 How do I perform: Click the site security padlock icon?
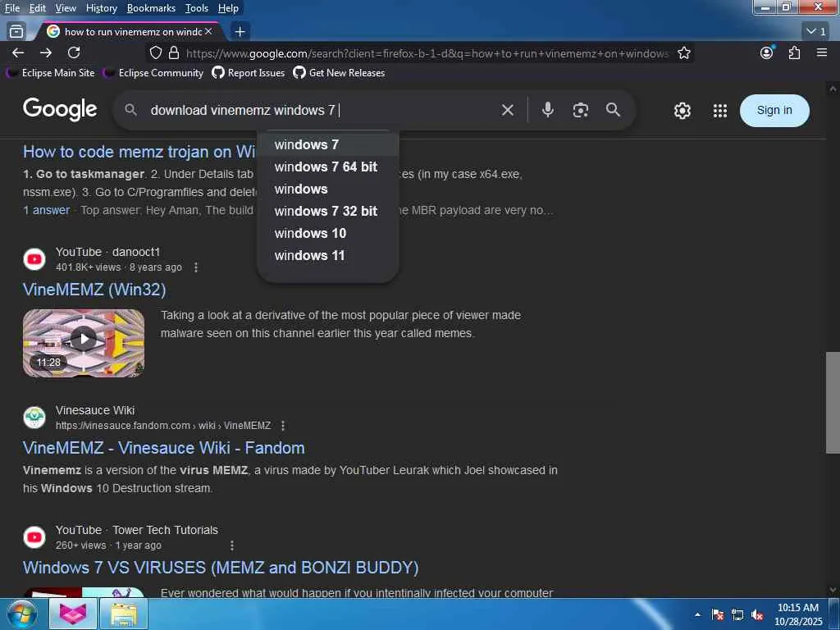click(x=174, y=52)
